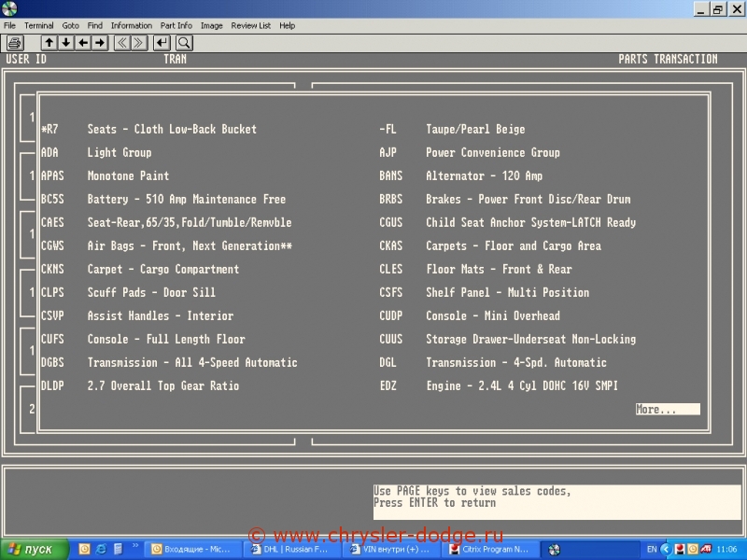Open the Review List menu
747x560 pixels.
[250, 26]
